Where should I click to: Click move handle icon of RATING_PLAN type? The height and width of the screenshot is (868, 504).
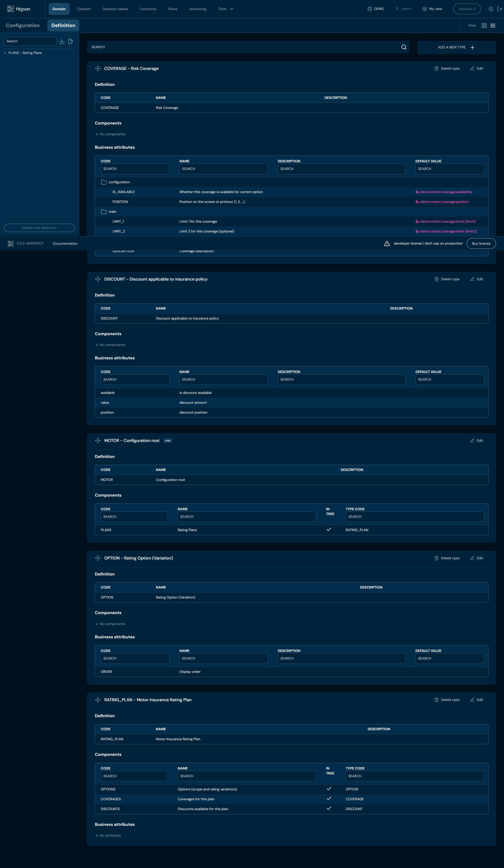(98, 700)
